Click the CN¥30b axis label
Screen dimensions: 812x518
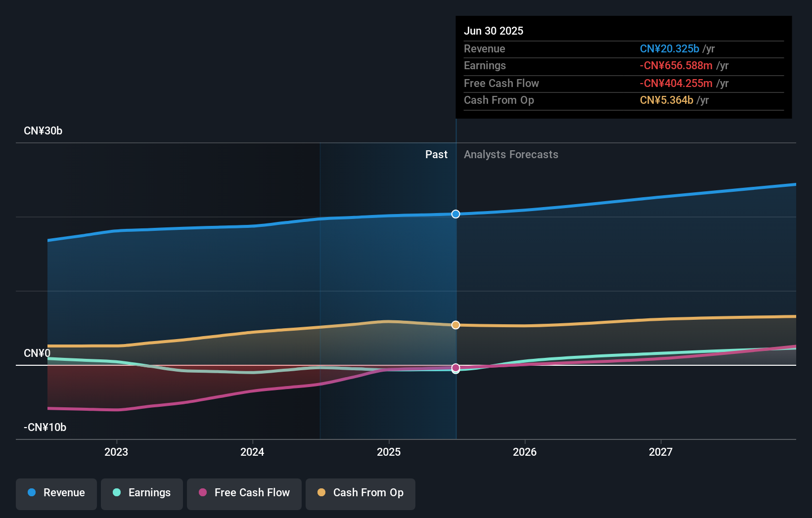pyautogui.click(x=43, y=130)
